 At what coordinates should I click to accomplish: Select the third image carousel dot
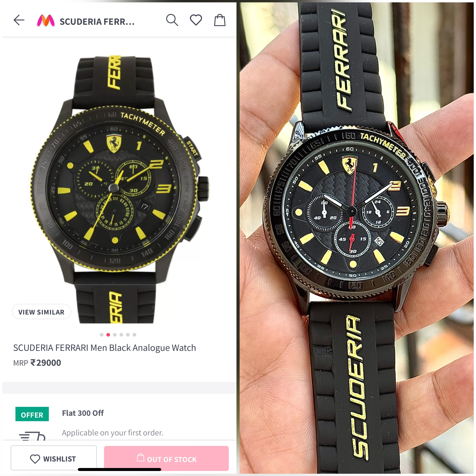[115, 335]
